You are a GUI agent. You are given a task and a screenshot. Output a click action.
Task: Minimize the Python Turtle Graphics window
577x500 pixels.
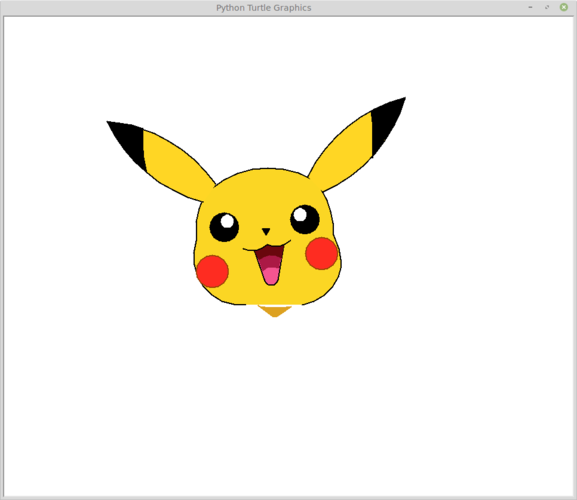click(530, 7)
